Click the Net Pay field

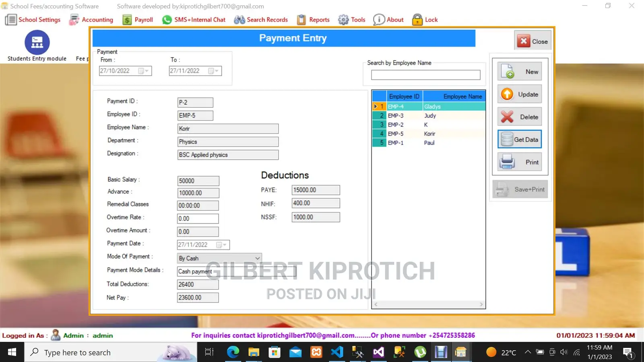pos(198,298)
